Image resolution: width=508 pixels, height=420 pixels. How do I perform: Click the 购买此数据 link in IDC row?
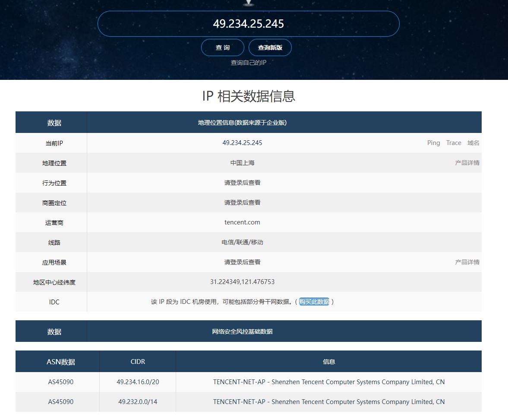314,302
